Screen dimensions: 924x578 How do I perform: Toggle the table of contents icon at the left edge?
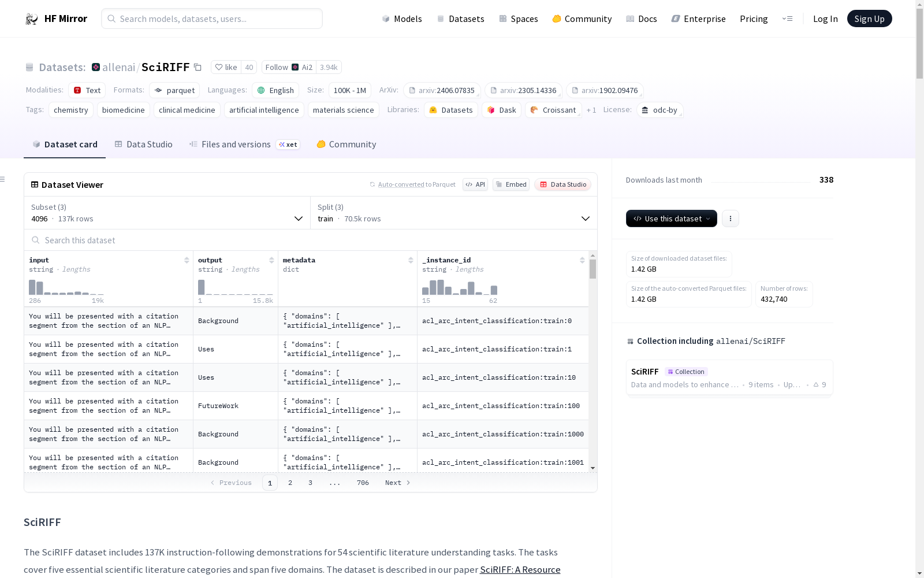(3, 179)
